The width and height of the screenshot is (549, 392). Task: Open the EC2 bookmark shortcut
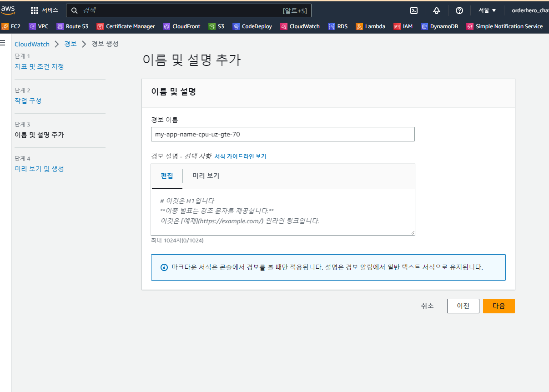click(x=11, y=26)
